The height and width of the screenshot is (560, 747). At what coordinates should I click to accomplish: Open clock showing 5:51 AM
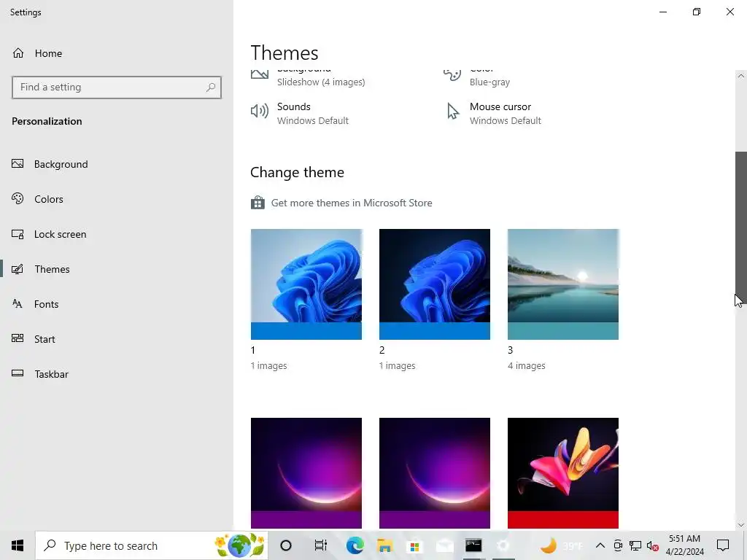point(684,545)
